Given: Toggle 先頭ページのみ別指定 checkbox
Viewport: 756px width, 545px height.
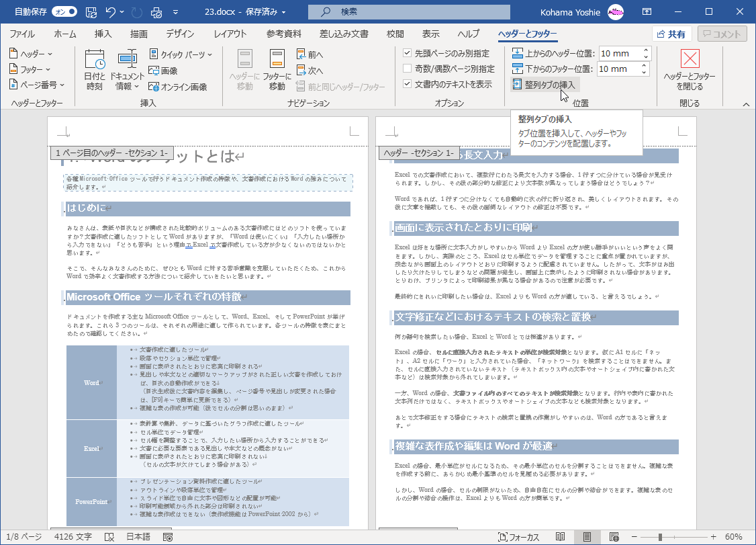Looking at the screenshot, I should (408, 53).
